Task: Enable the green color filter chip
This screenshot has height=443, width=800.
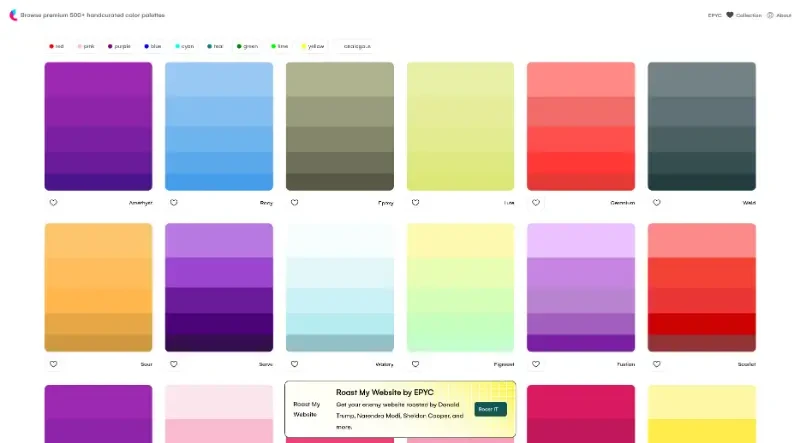Action: tap(247, 46)
